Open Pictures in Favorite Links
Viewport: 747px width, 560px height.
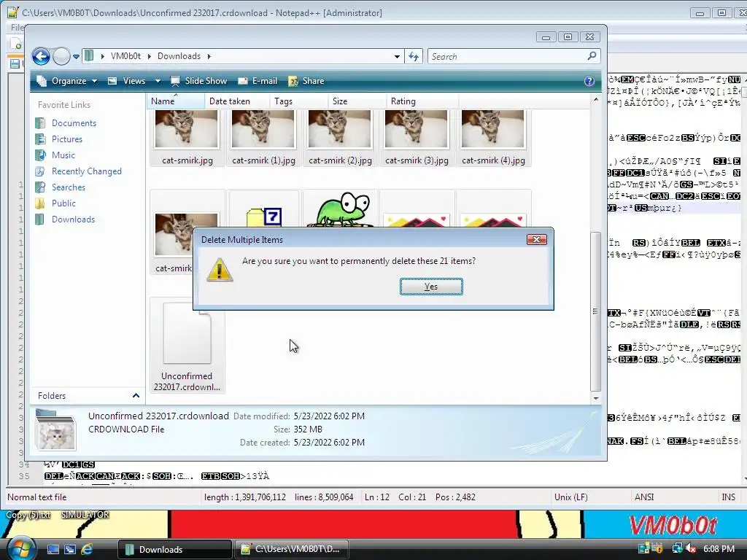click(67, 139)
